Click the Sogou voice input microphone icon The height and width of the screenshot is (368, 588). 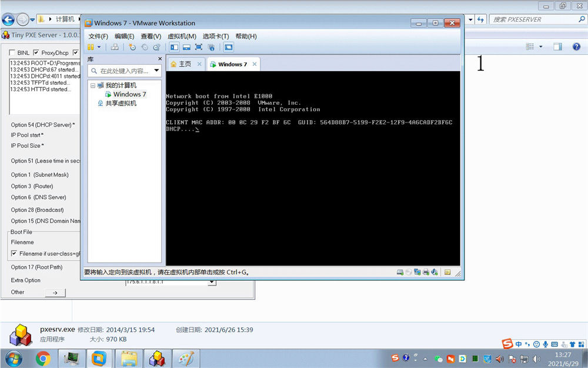point(545,344)
